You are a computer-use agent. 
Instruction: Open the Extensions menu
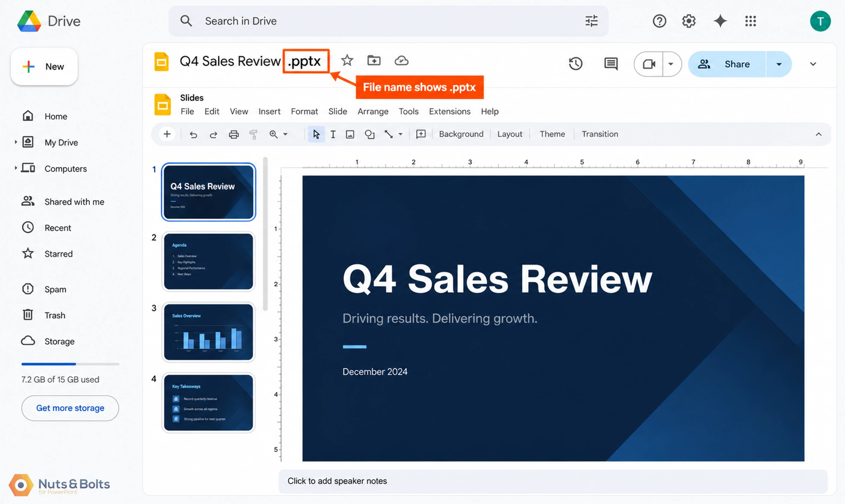point(450,112)
